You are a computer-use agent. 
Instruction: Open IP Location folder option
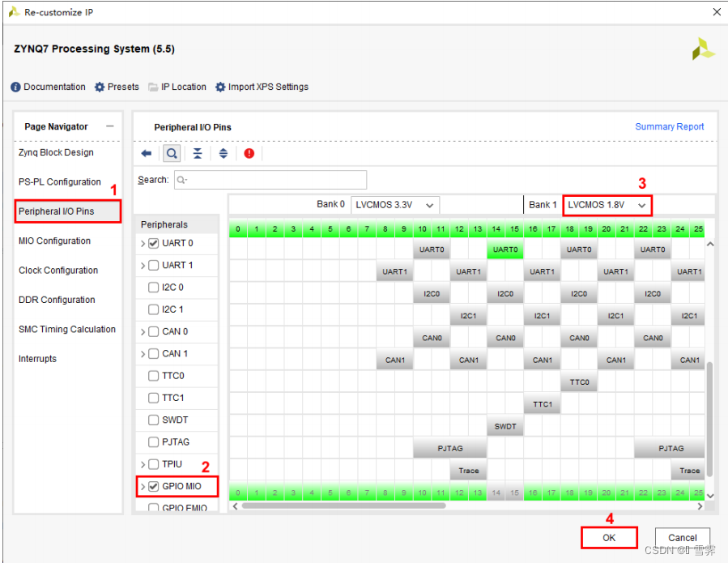click(177, 87)
